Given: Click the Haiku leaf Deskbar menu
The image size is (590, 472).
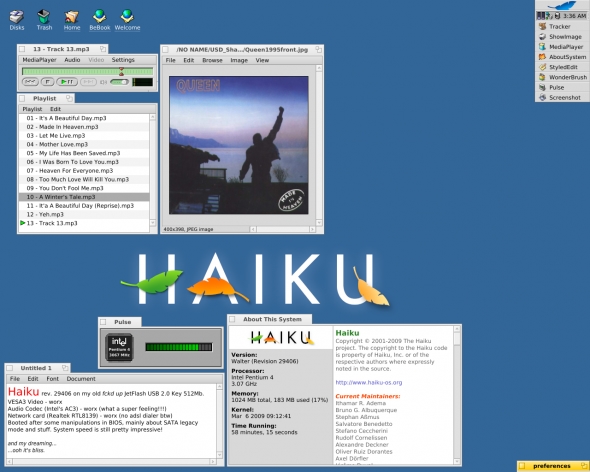Looking at the screenshot, I should pos(562,5).
